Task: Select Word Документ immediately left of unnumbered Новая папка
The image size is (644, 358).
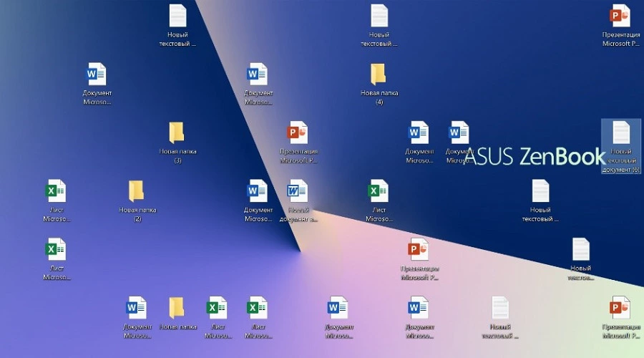Action: point(137,318)
